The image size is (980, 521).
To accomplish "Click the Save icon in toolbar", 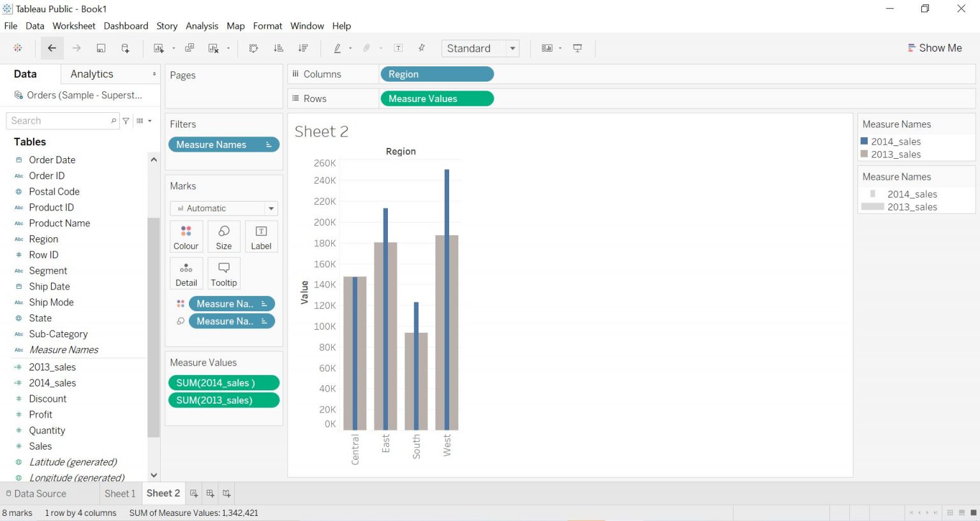I will point(101,48).
